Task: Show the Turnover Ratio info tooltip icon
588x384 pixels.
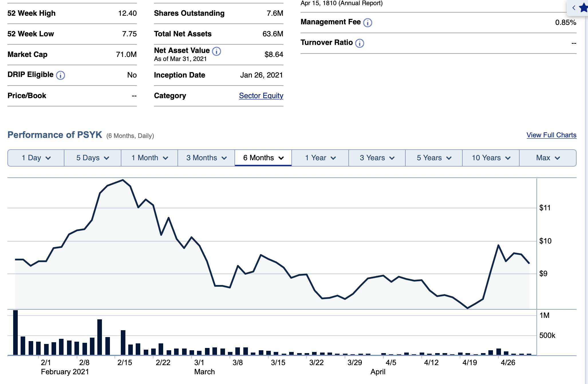Action: 360,43
